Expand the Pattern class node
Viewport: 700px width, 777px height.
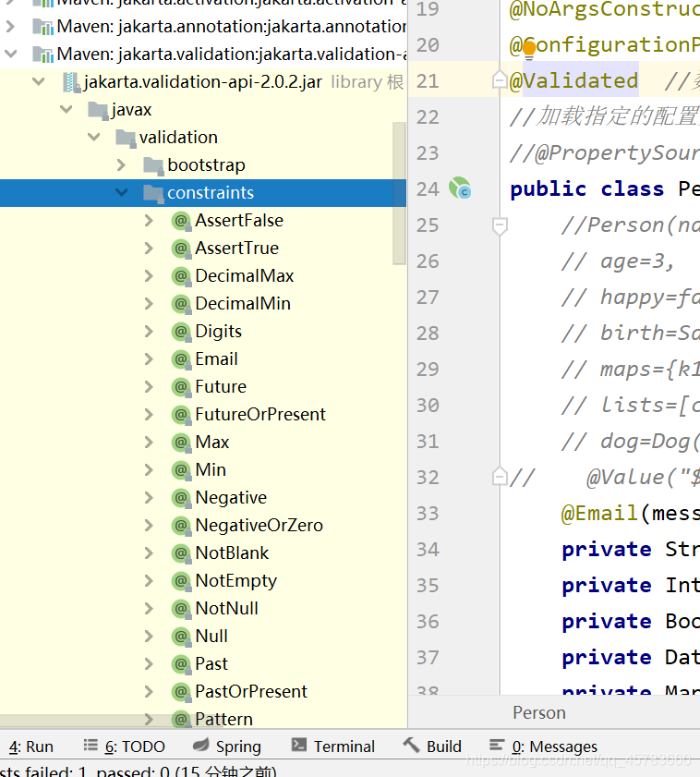(x=149, y=719)
